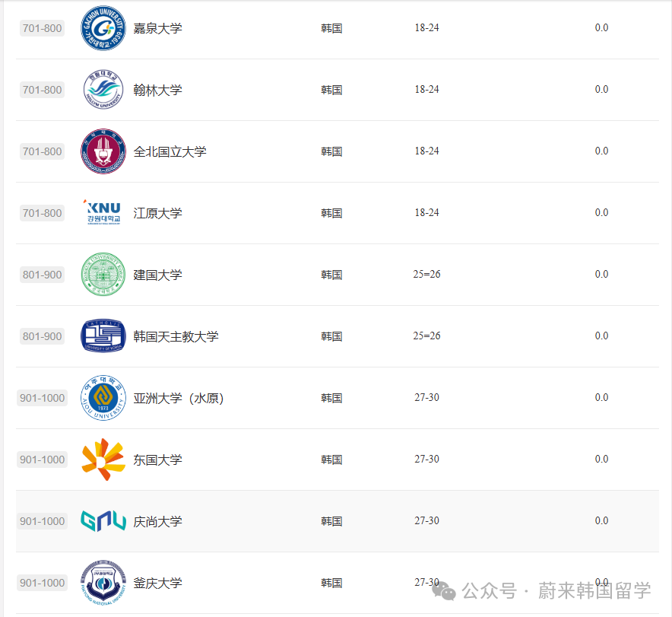This screenshot has width=672, height=617.
Task: Open the 翰林大学 link
Action: point(157,90)
